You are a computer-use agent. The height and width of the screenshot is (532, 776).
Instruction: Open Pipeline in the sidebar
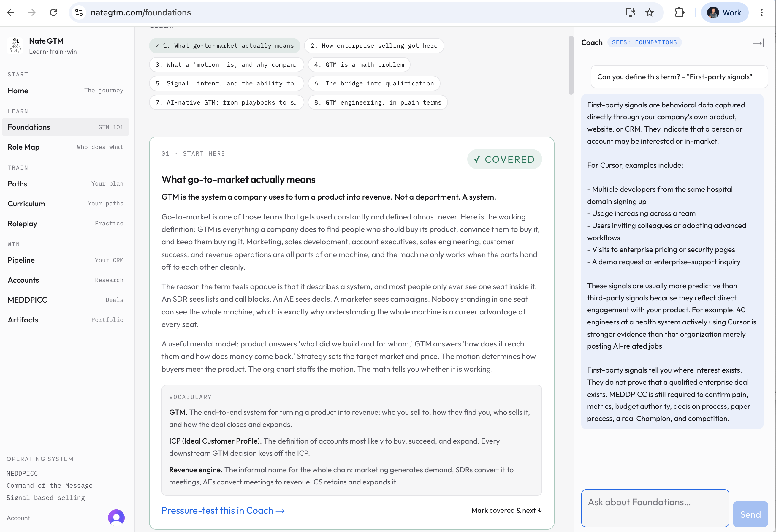click(65, 260)
